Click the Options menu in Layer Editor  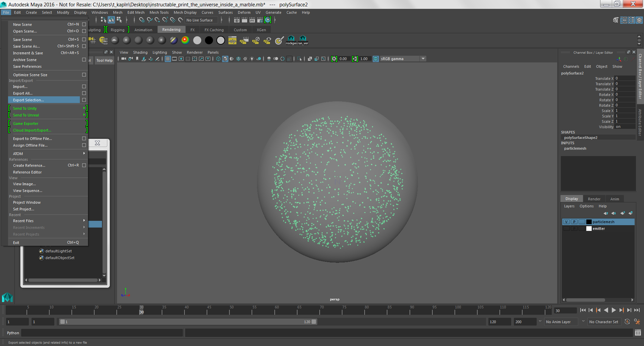[586, 206]
